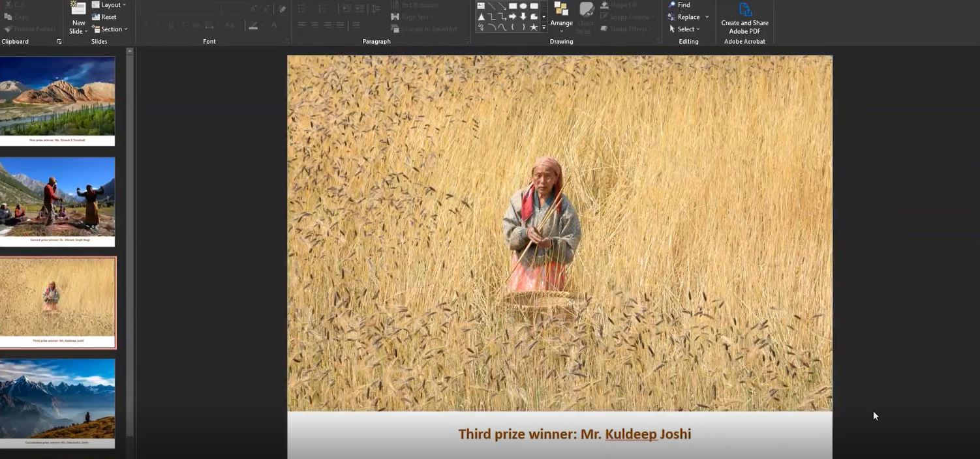Open the Select dropdown in Editing

click(684, 29)
